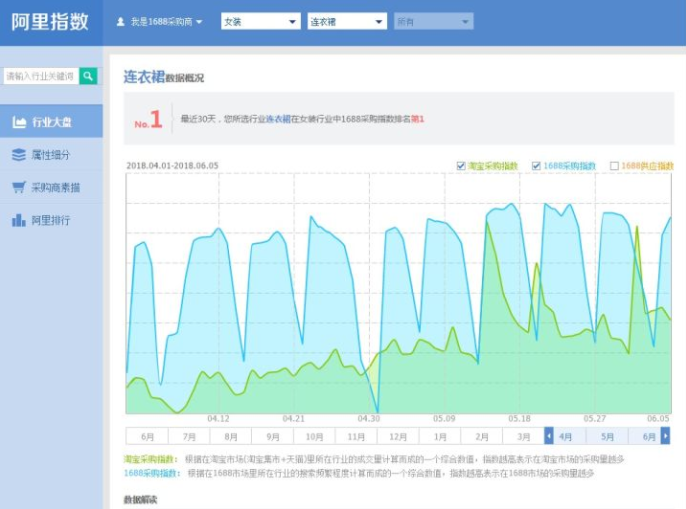This screenshot has width=686, height=509.
Task: Click the 采购商素描 shopping cart icon
Action: tap(19, 187)
